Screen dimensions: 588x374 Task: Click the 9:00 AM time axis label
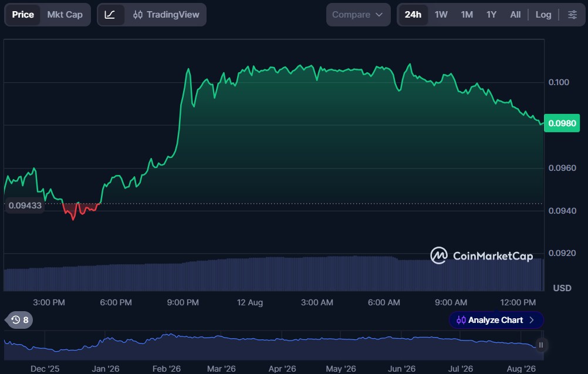(x=451, y=302)
